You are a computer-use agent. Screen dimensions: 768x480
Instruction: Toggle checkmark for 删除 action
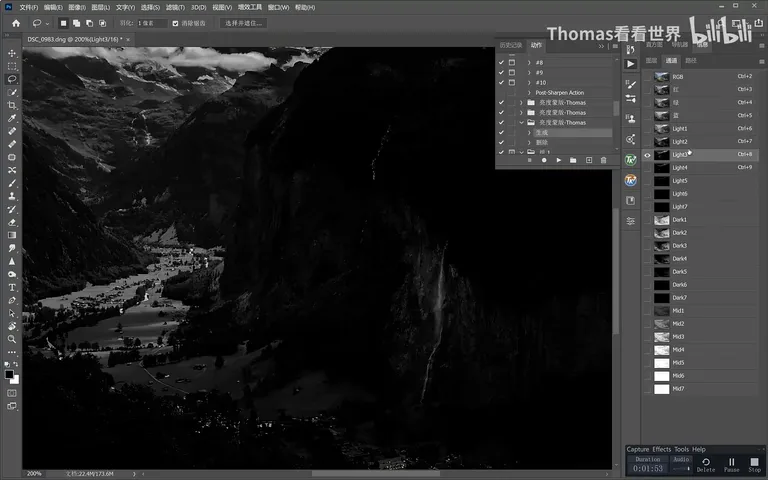(x=501, y=143)
